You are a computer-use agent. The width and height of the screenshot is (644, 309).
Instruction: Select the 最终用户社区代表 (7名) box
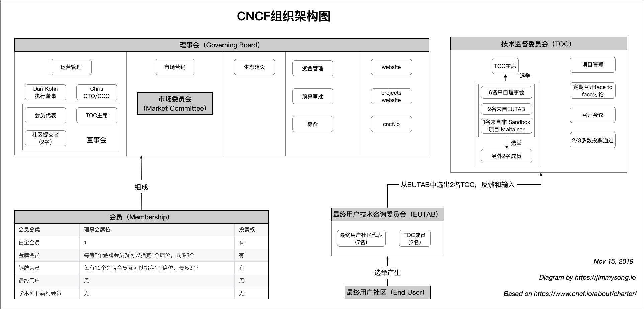coord(361,239)
